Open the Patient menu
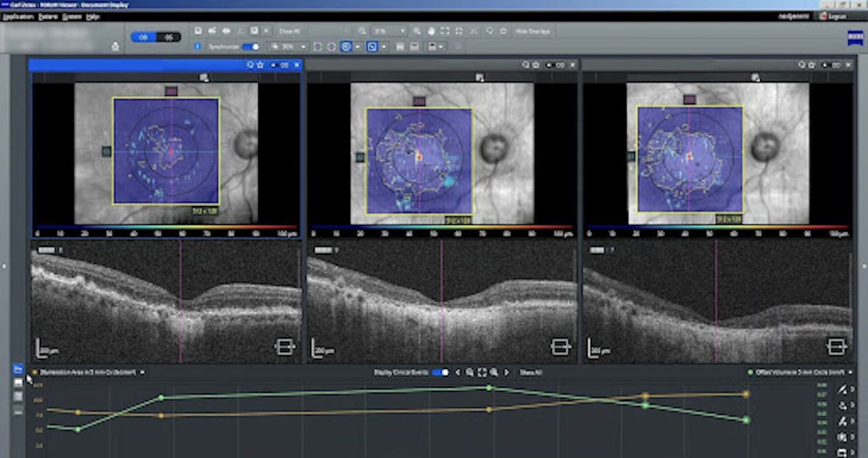 48,16
